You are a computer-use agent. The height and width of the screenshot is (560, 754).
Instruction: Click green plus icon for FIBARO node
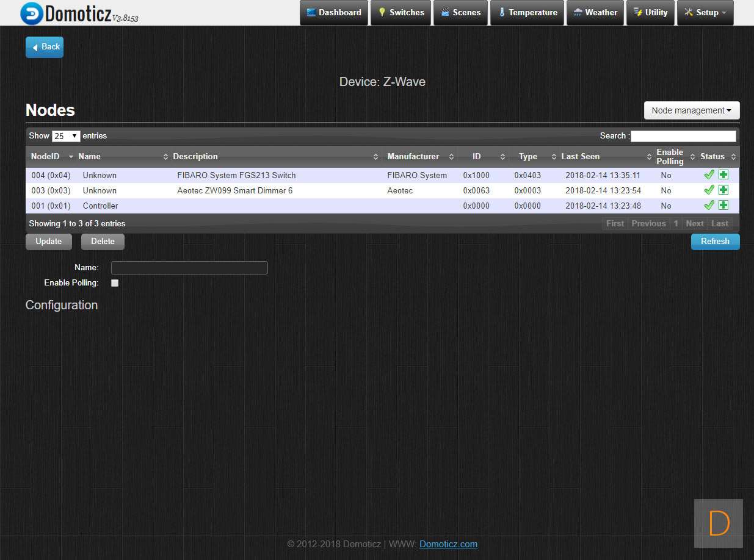click(723, 174)
